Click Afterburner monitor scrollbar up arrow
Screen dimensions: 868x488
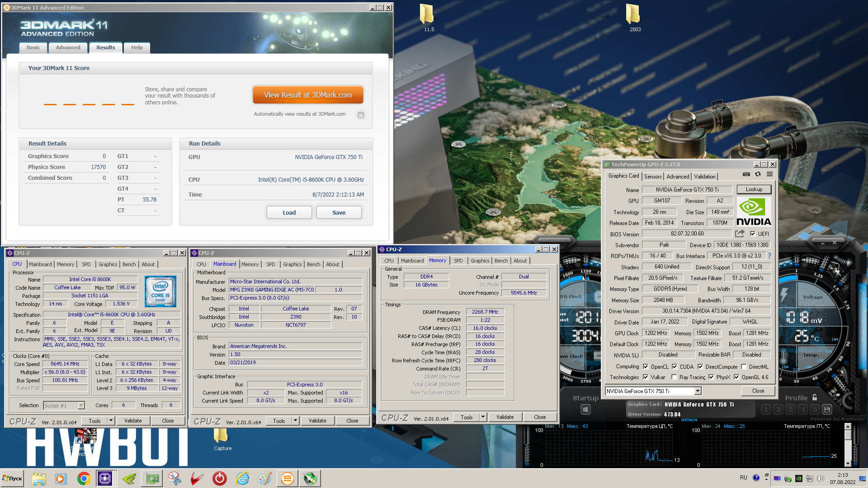click(x=848, y=427)
